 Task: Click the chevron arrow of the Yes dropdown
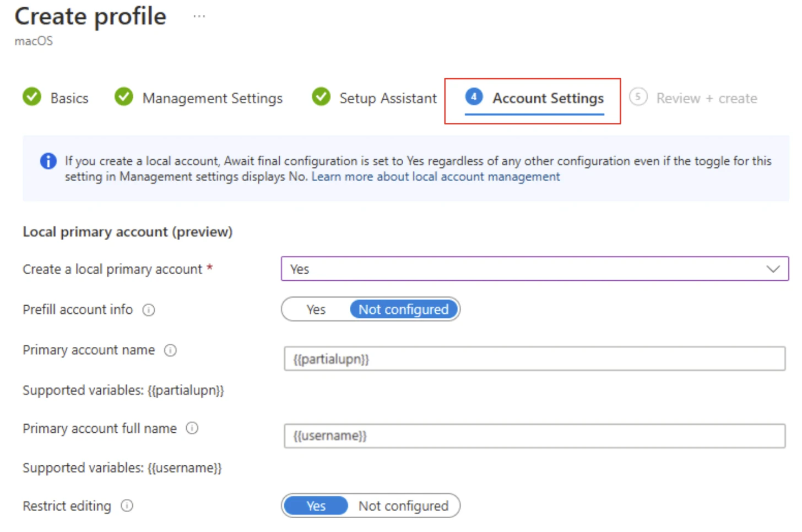click(x=773, y=269)
